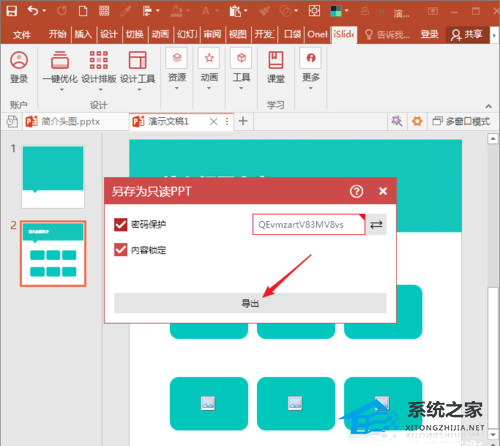This screenshot has width=500, height=446.
Task: Click the paste clipboard icon in quick toolbar
Action: coord(235,11)
